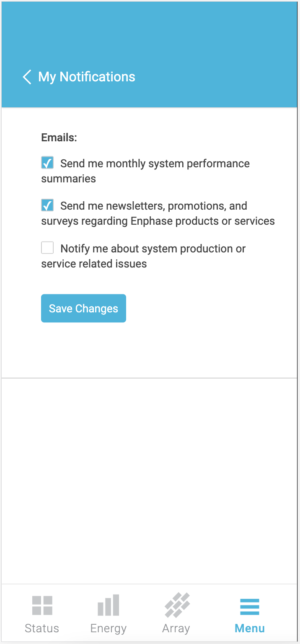Click the checked monthly summaries checkbox icon
This screenshot has width=300, height=644.
[x=47, y=163]
